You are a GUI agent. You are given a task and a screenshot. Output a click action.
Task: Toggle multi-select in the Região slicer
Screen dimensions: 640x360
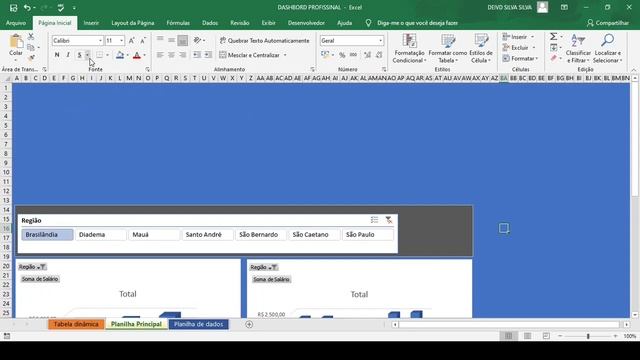pyautogui.click(x=374, y=220)
